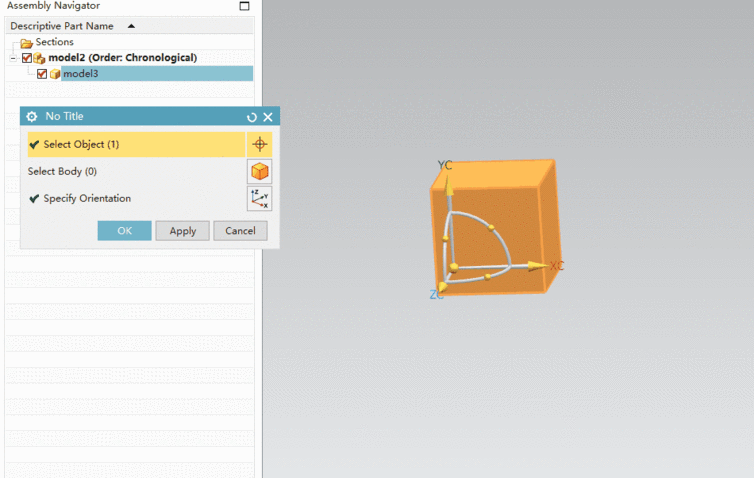Click the model2 assembly icon

click(39, 58)
